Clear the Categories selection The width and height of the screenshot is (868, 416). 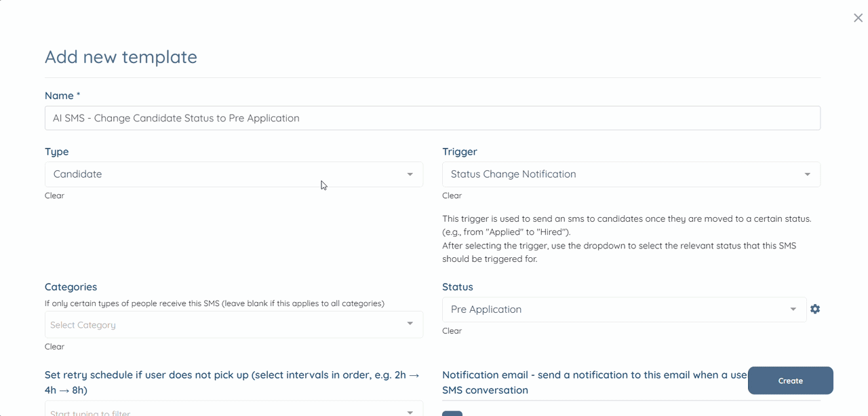point(54,347)
